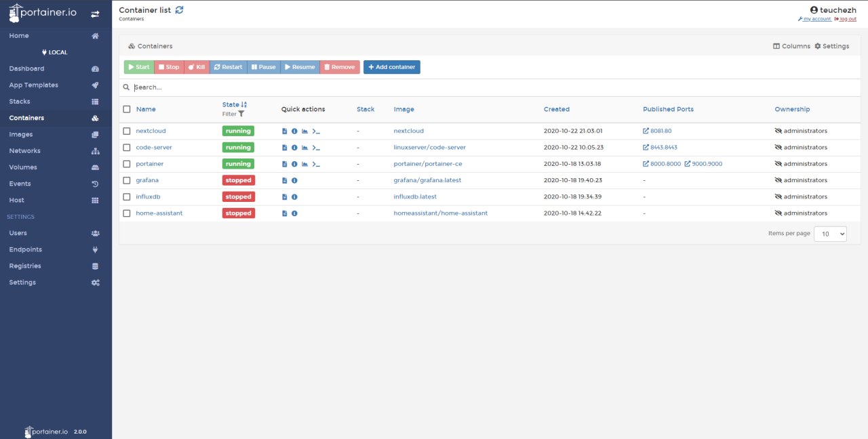View stats chart for portainer container
This screenshot has height=439, width=868.
pyautogui.click(x=304, y=164)
